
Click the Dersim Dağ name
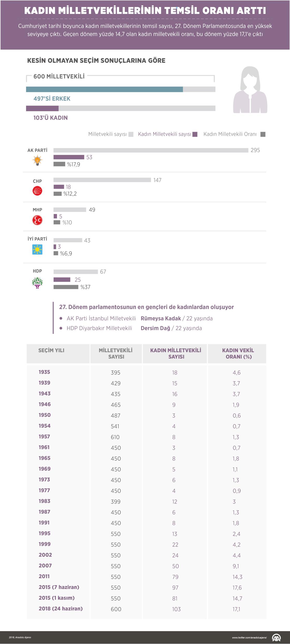(x=155, y=328)
